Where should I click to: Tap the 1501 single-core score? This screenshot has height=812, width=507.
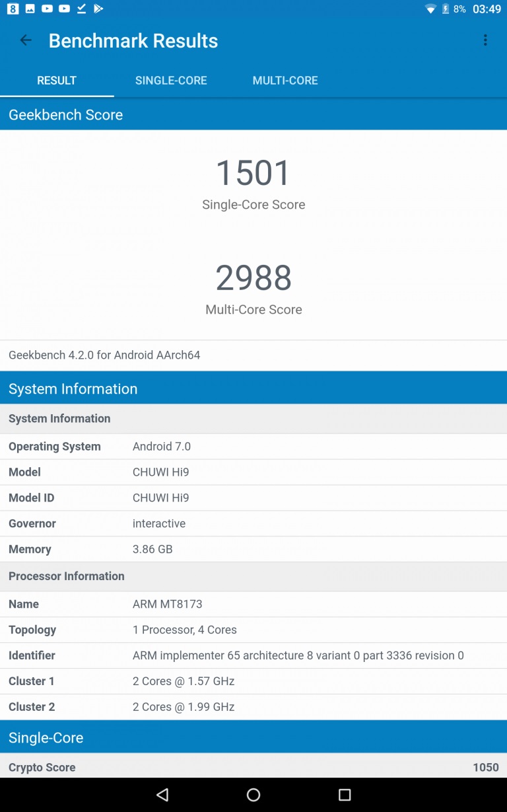253,172
